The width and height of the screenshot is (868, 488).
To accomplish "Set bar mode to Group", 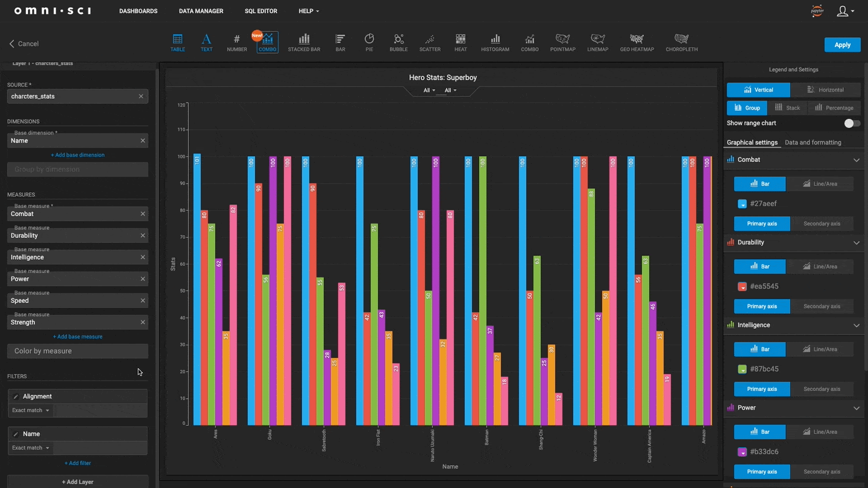I will (x=747, y=108).
